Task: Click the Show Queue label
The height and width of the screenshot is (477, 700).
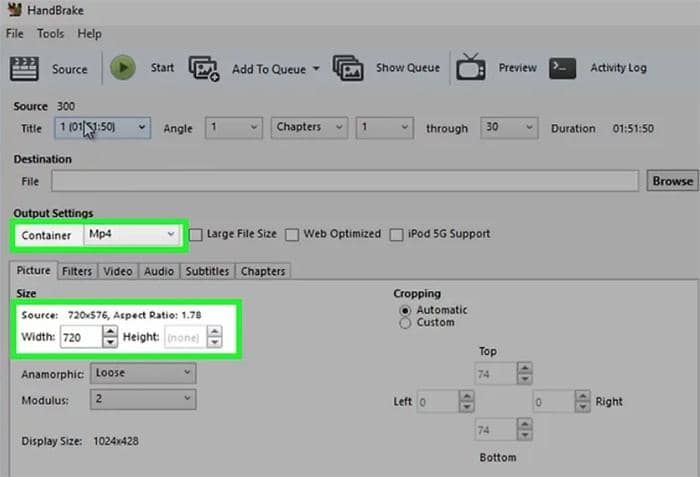Action: 408,68
